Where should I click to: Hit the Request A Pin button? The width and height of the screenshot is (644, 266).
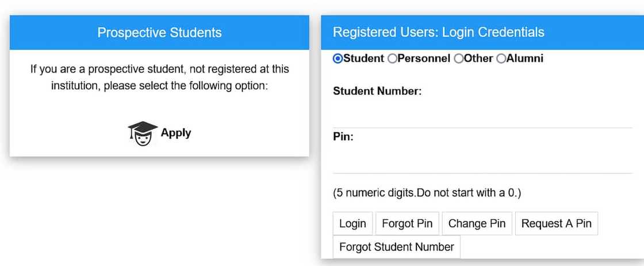556,223
